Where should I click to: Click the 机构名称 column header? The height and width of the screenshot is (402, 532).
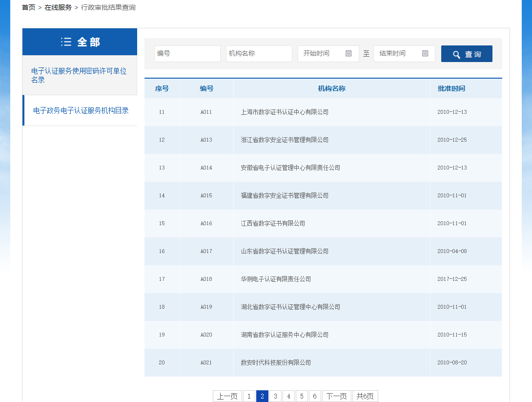[x=331, y=88]
